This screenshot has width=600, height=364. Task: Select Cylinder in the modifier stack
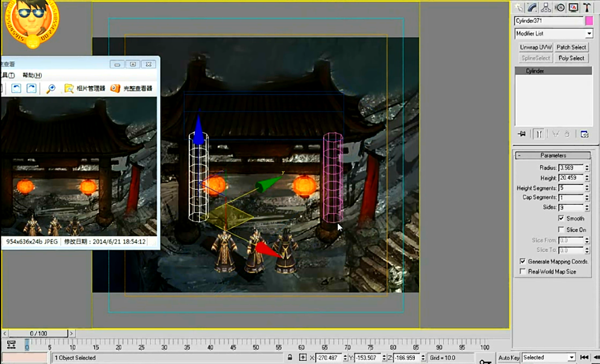coord(554,71)
